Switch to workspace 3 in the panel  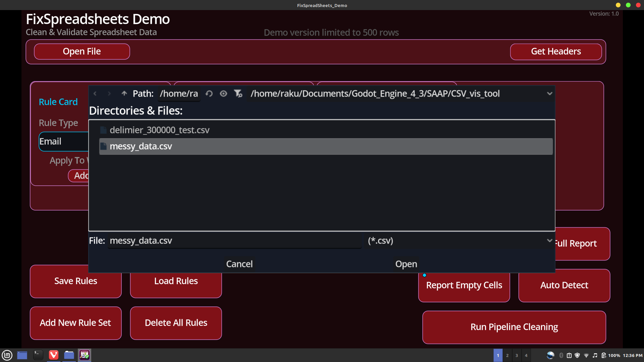point(517,355)
